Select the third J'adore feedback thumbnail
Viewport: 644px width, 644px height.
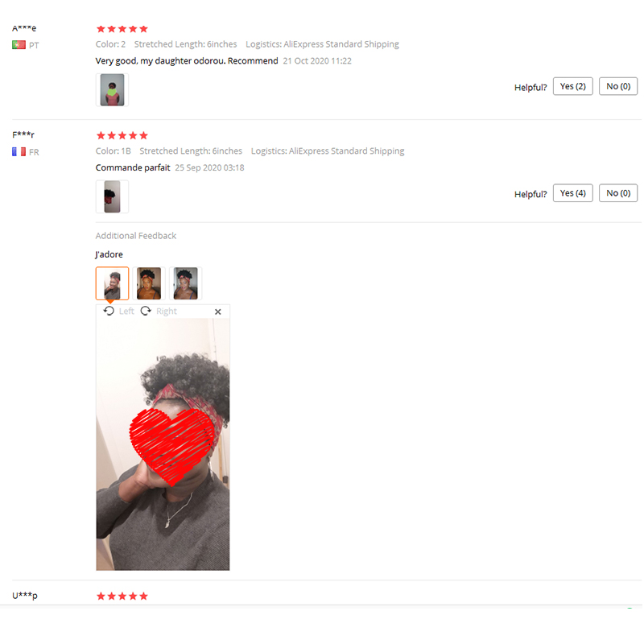186,283
